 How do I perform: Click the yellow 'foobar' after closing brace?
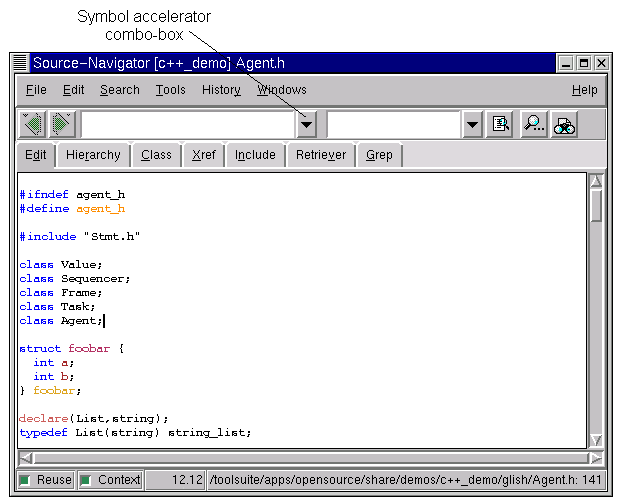tap(54, 391)
